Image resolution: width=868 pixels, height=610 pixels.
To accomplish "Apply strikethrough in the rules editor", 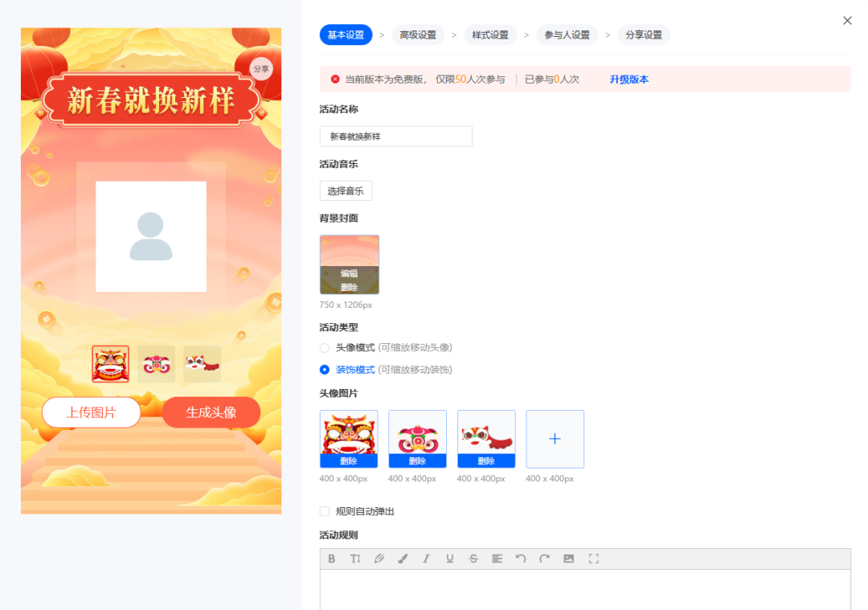I will pyautogui.click(x=473, y=559).
